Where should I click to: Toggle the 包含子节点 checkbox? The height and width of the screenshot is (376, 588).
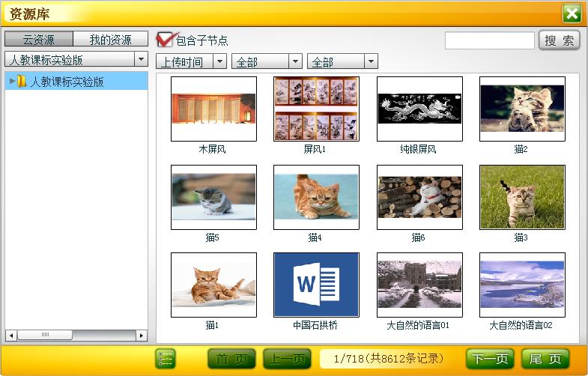coord(164,40)
